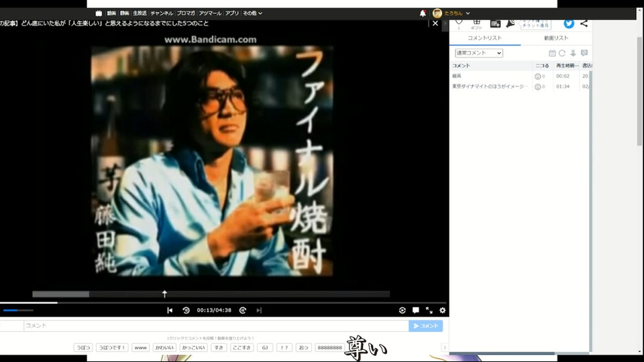Open the アプリ menu item
The height and width of the screenshot is (362, 644).
click(x=231, y=13)
